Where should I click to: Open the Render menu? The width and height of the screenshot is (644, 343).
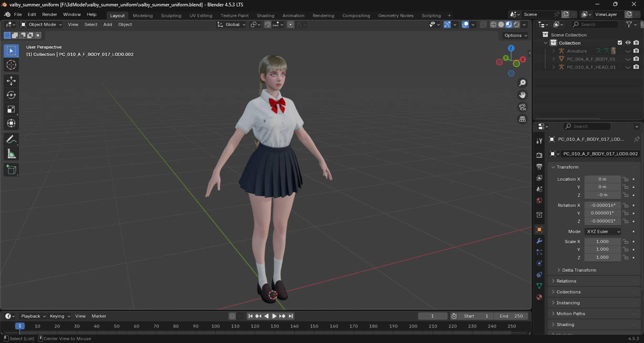(49, 14)
